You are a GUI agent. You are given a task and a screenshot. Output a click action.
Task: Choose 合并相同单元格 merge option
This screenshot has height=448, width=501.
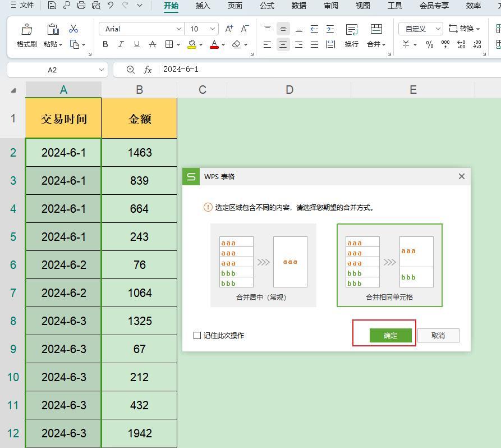coord(389,265)
